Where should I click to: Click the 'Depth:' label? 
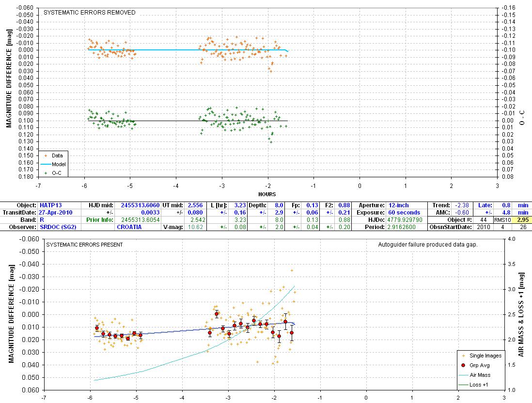257,205
